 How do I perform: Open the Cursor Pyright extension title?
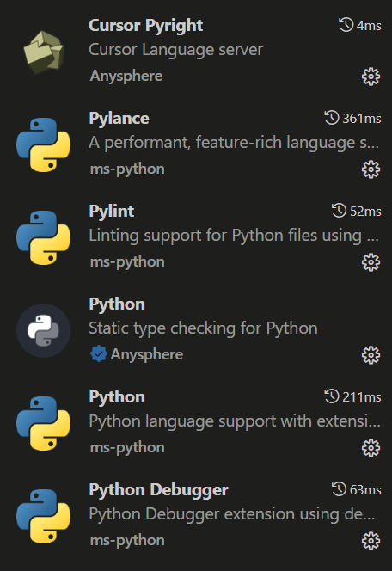tap(146, 26)
